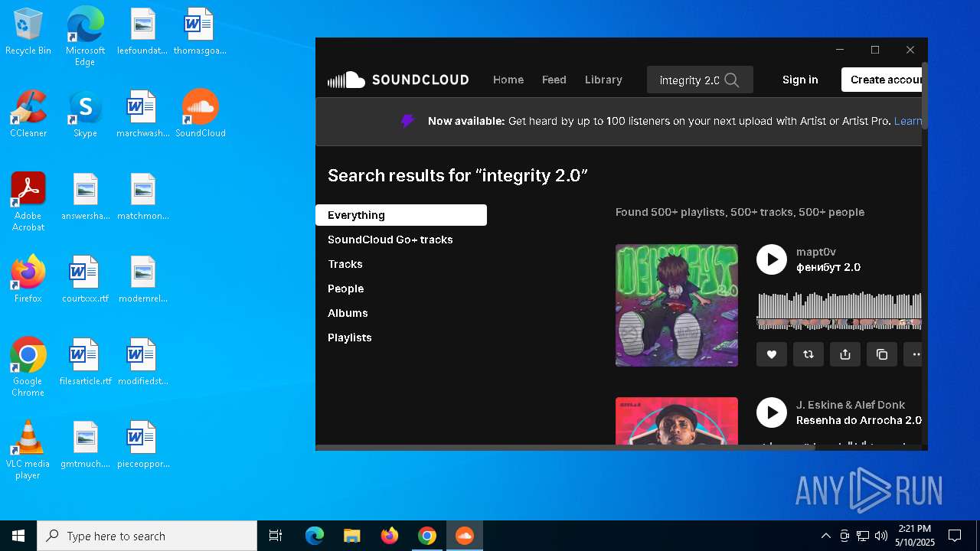
Task: Open the Resenha do Arrocha artwork thumbnail
Action: (x=677, y=421)
